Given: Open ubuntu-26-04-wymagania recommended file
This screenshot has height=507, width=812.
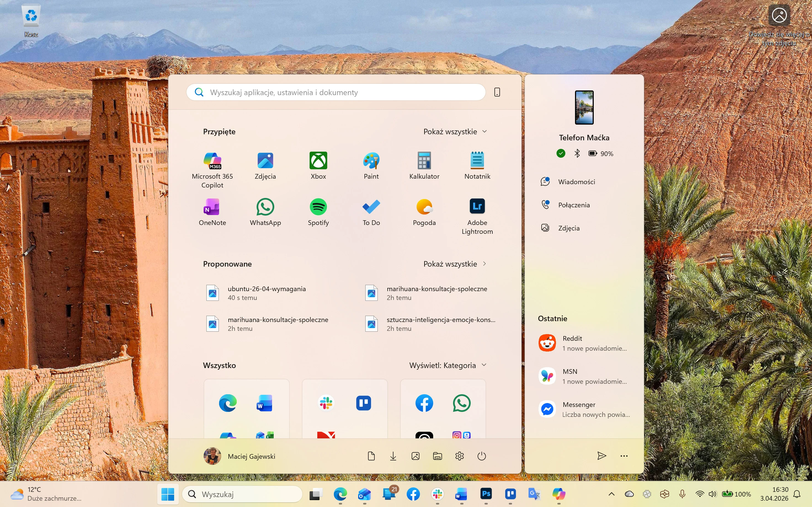Looking at the screenshot, I should pyautogui.click(x=267, y=293).
